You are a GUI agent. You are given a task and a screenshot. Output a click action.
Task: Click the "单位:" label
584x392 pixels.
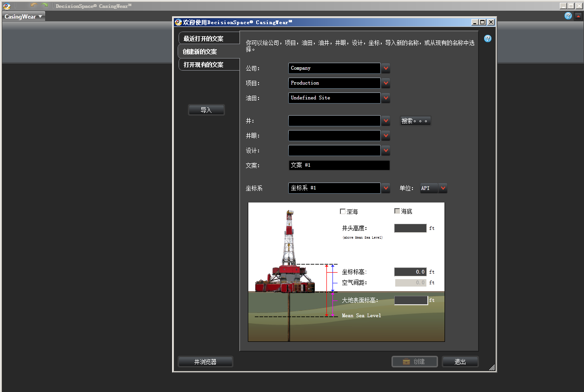(406, 188)
